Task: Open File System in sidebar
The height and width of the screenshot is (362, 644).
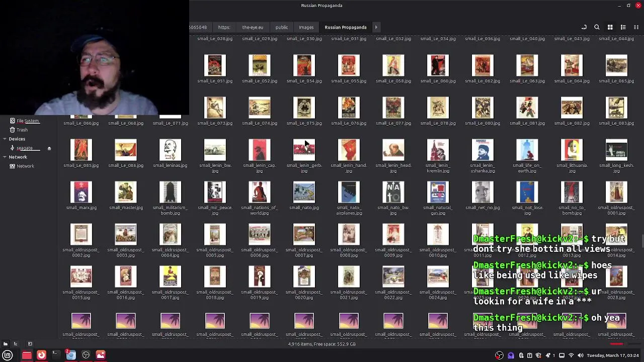Action: coord(27,121)
